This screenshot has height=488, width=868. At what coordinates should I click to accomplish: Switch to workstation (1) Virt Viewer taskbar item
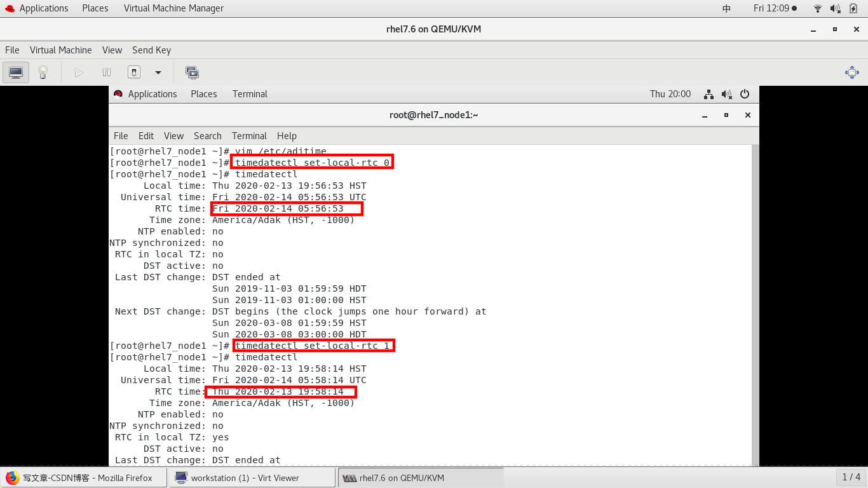click(x=252, y=478)
